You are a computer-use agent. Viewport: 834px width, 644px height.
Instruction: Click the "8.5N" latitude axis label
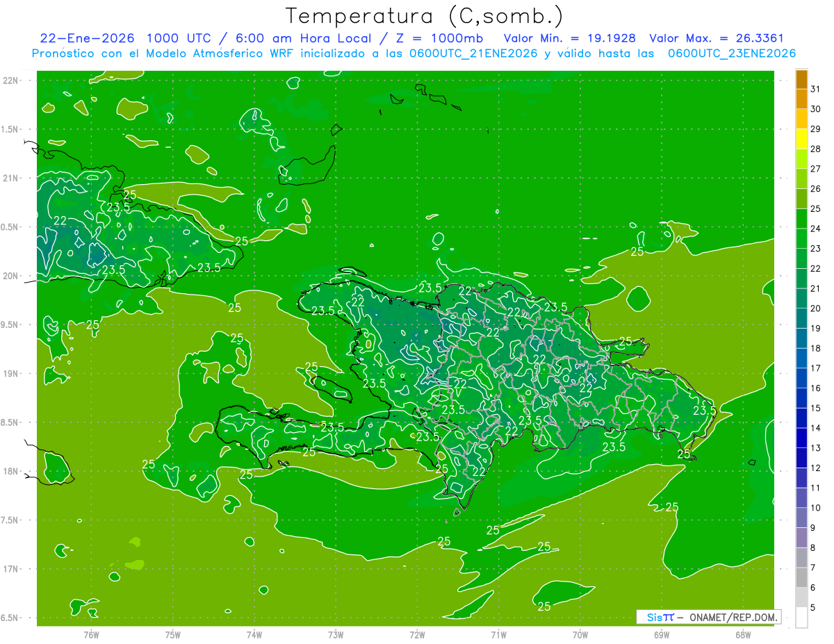tap(10, 422)
